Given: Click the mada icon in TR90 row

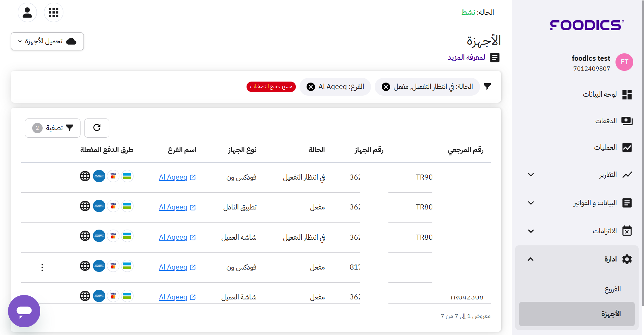Looking at the screenshot, I should [x=127, y=176].
